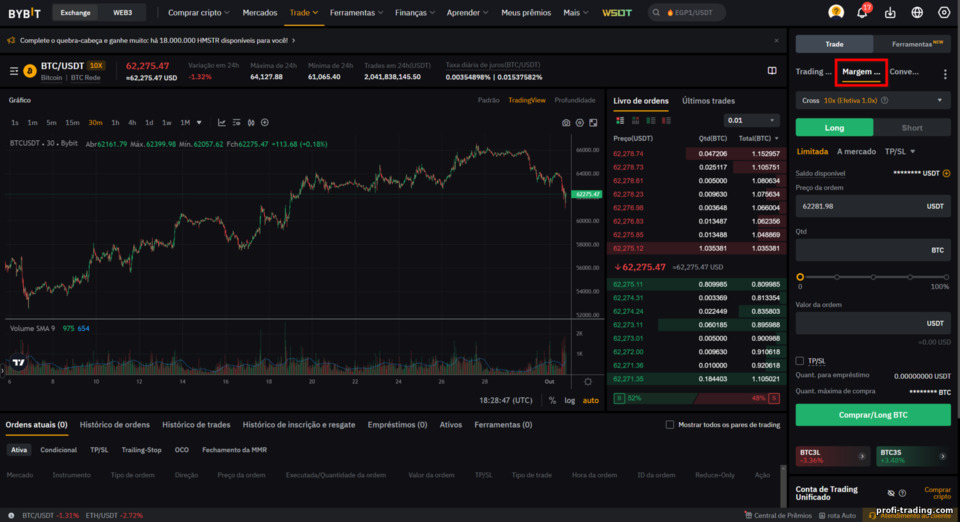This screenshot has width=960, height=522.
Task: Click the buy/sell ratio bar at 52%
Action: (x=697, y=398)
